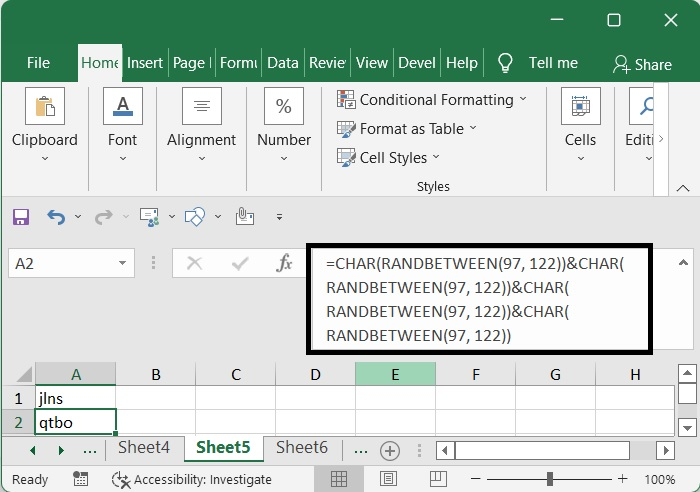This screenshot has height=492, width=700.
Task: Add a new sheet with plus icon
Action: coord(390,450)
